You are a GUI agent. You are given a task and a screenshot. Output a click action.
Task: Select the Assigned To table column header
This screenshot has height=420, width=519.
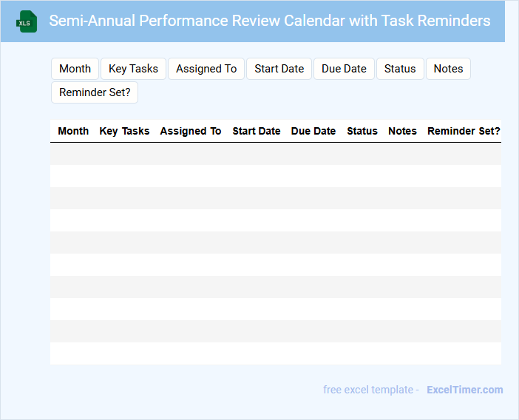click(x=191, y=131)
